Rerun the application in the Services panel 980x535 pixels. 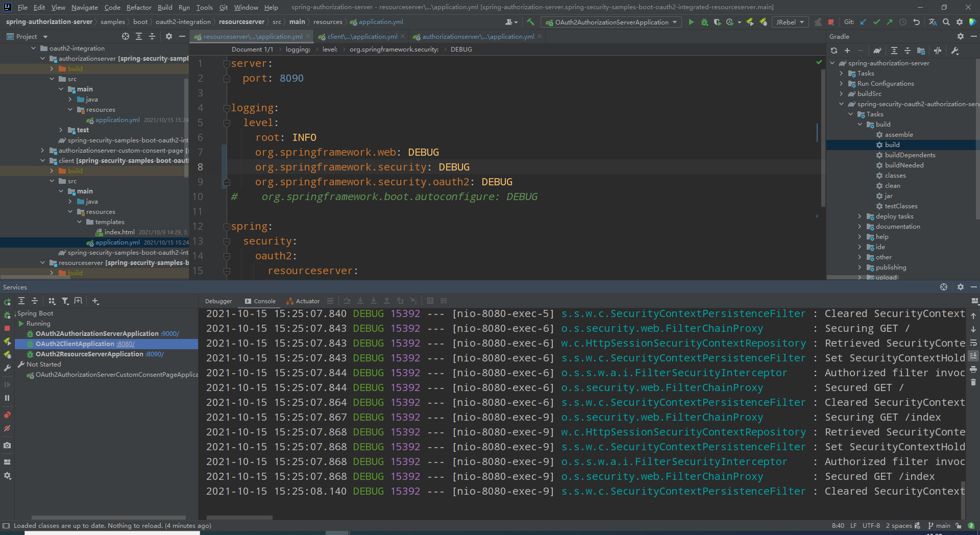(7, 302)
